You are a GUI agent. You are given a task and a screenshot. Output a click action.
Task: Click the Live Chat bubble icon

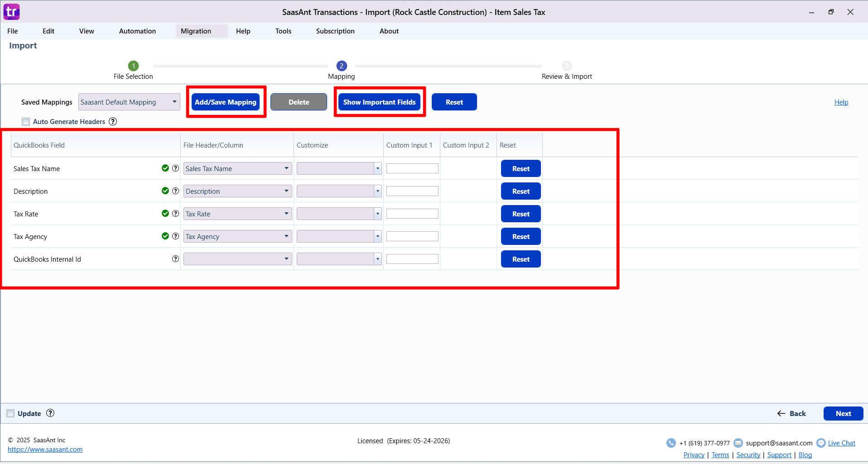coord(821,443)
